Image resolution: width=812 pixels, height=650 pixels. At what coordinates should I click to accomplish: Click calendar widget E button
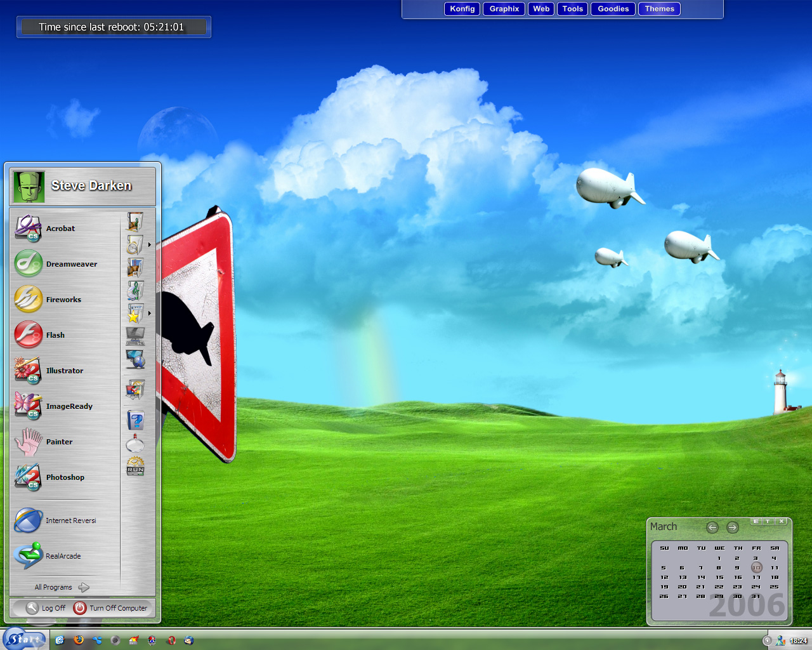point(756,521)
